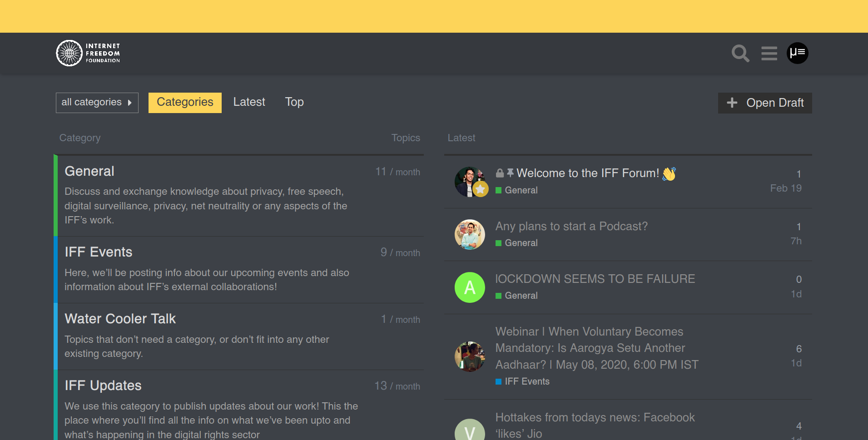Click the green 'A' user avatar
Screen dimensions: 868x440
470,287
